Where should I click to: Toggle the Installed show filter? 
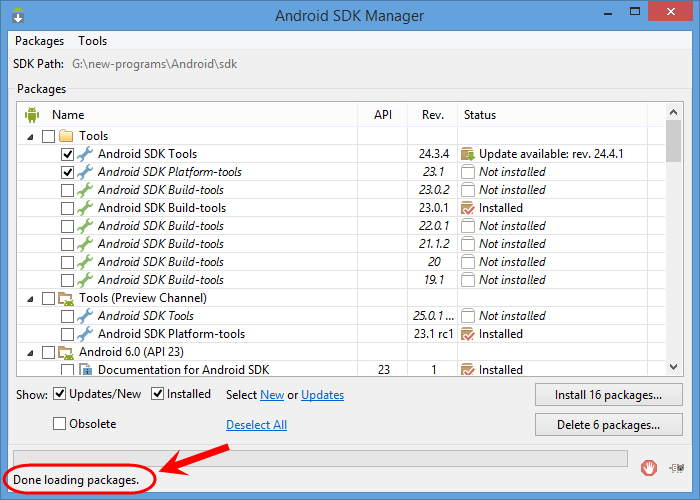pyautogui.click(x=157, y=394)
